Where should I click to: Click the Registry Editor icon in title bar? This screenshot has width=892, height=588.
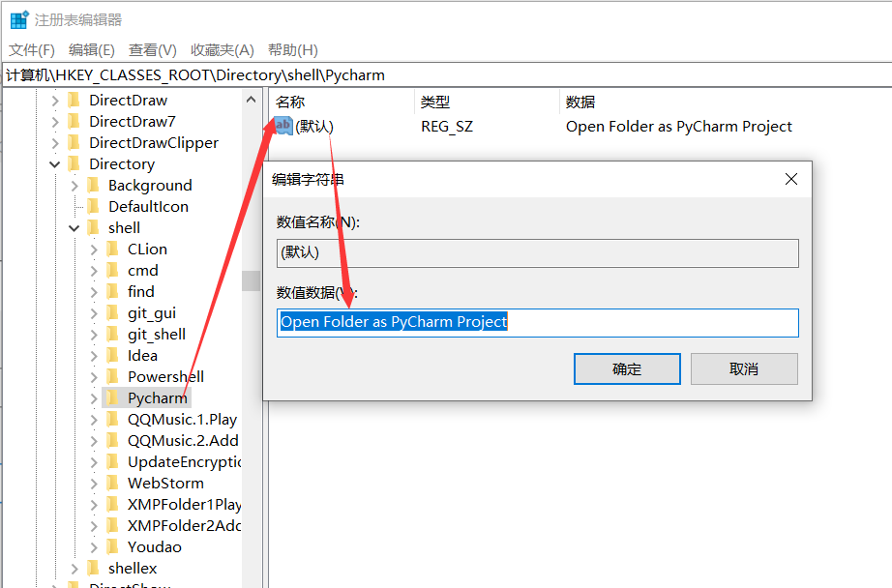click(17, 18)
